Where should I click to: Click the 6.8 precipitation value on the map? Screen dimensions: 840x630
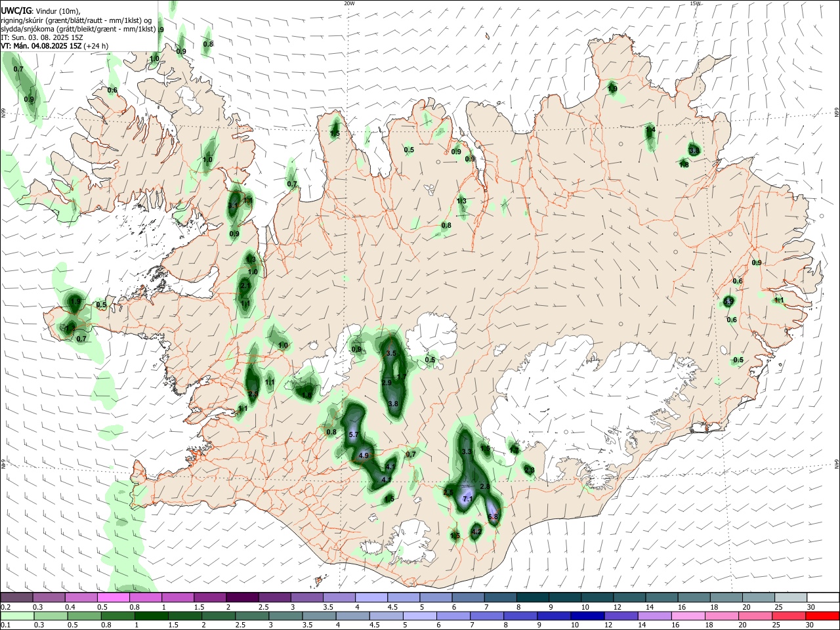[494, 517]
